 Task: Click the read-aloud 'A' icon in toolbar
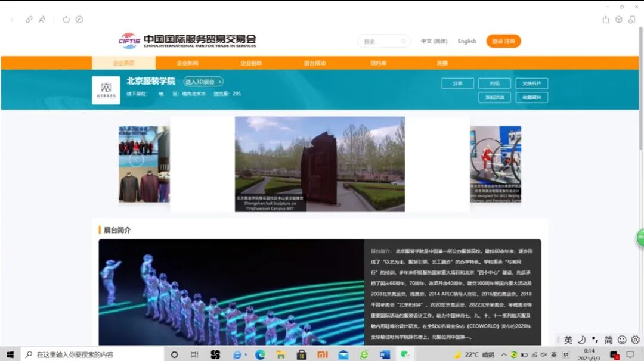[42, 20]
